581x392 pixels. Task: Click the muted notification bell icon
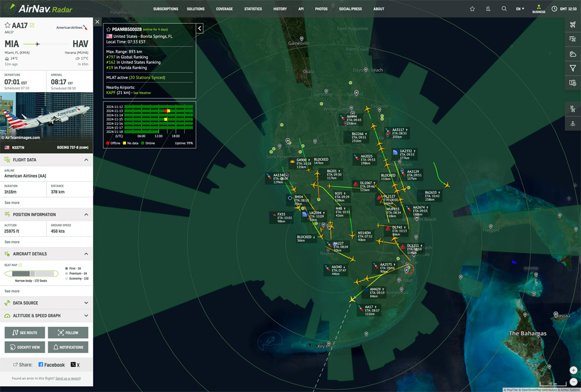tap(488, 9)
